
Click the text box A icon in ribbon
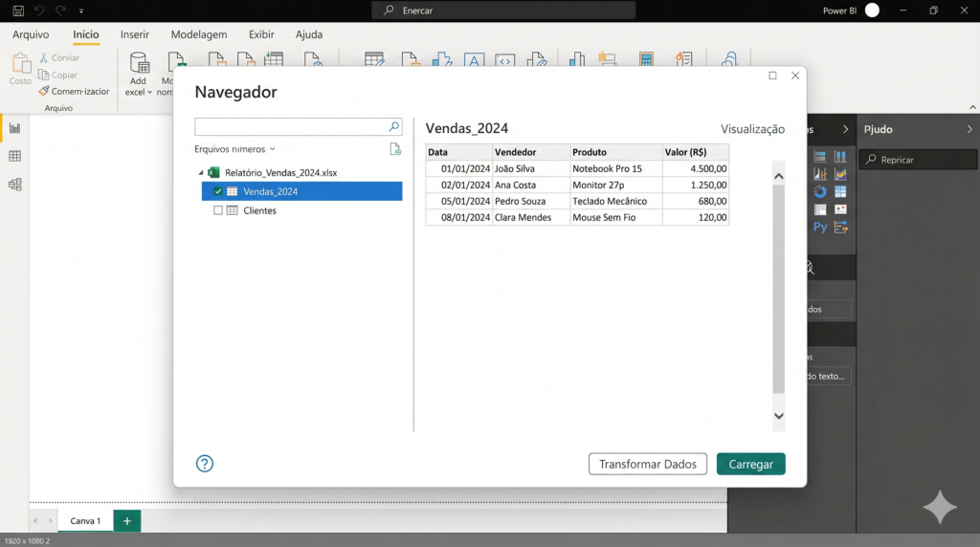click(474, 60)
